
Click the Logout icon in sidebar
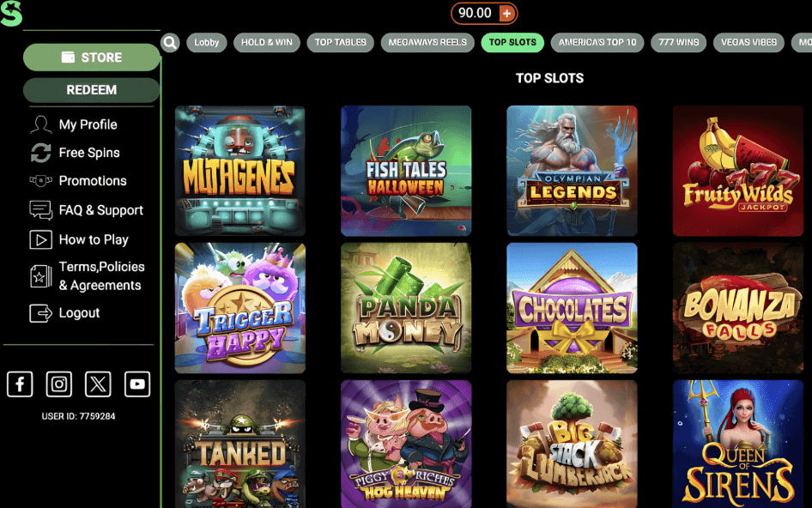pos(40,312)
